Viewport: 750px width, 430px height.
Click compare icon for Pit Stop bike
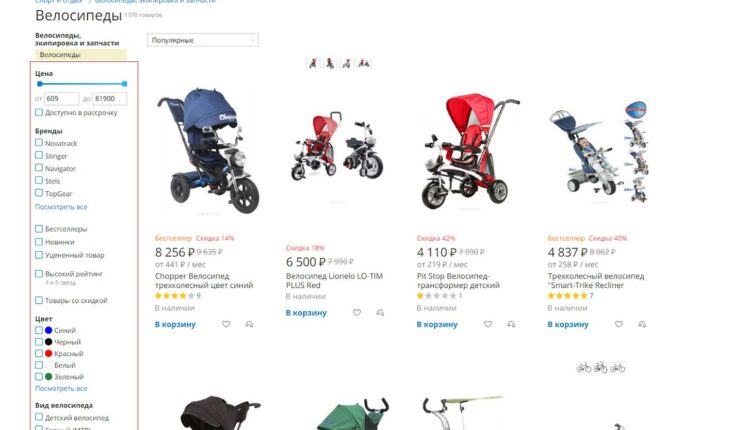pyautogui.click(x=511, y=324)
